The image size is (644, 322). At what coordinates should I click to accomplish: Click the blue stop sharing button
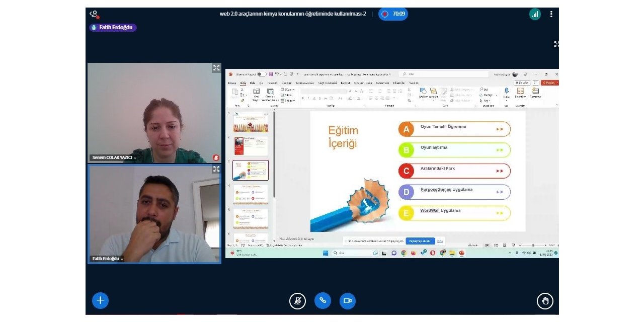420,240
